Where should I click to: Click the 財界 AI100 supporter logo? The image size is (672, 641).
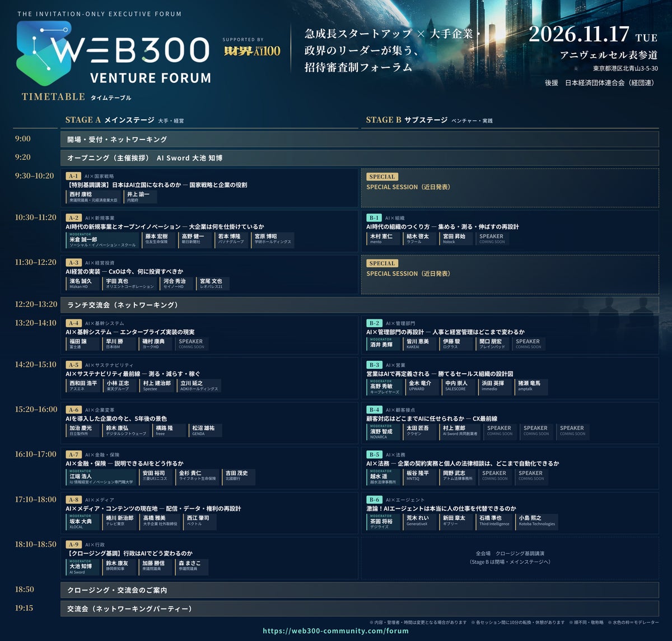251,51
